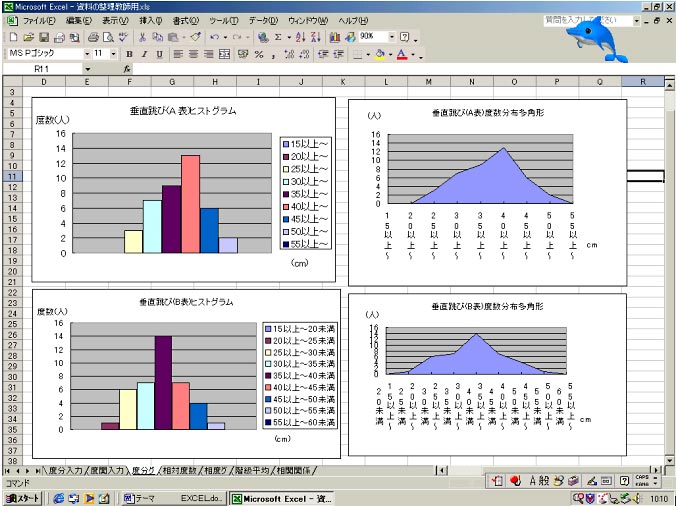Screen dimensions: 676x506
Task: Expand the font size 11 dropdown
Action: click(114, 54)
